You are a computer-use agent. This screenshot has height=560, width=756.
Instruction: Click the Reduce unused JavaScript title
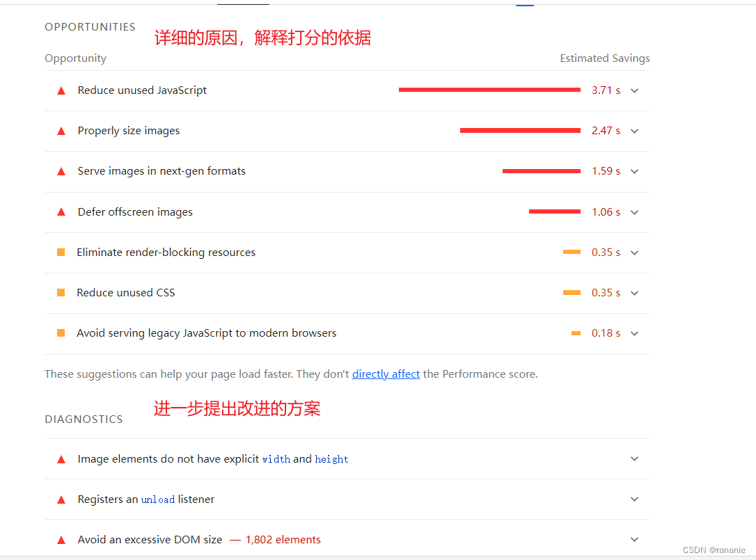click(142, 90)
